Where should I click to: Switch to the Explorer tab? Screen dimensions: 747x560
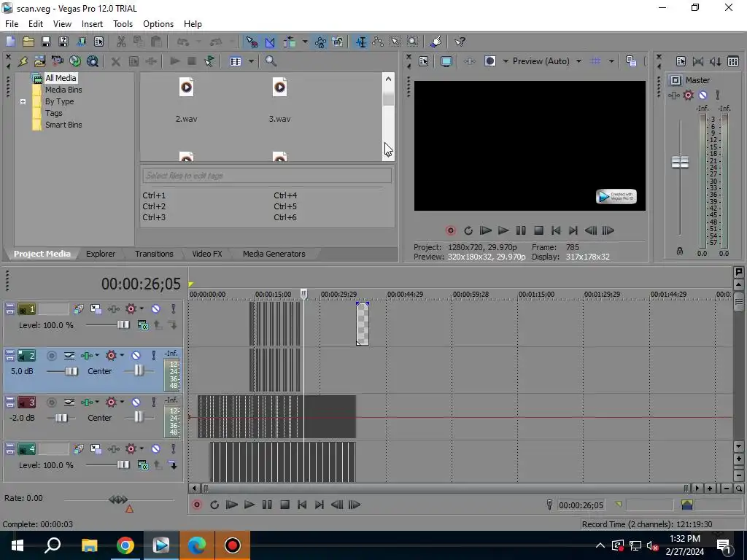coord(101,254)
